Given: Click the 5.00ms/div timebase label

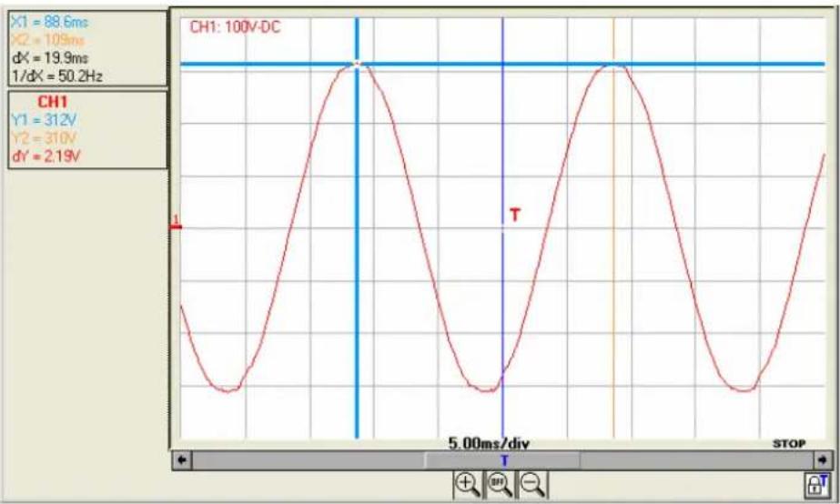Looking at the screenshot, I should click(489, 443).
